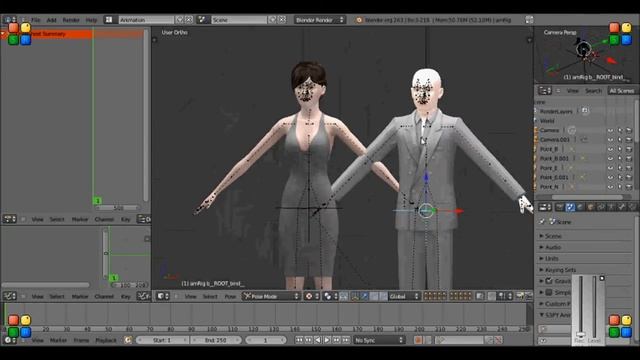
Task: Open the World properties tab
Action: (580, 207)
